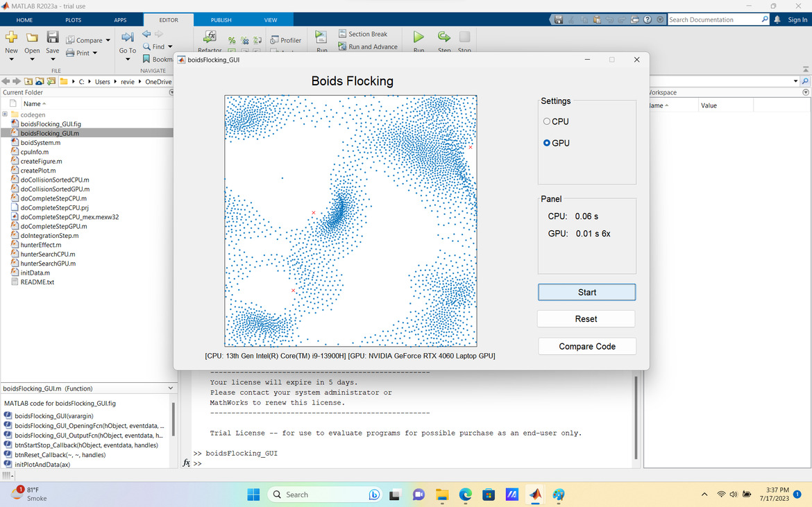The image size is (812, 507).
Task: Collapse the boidsFlocking_GUI.m details panel chevron
Action: (x=170, y=388)
